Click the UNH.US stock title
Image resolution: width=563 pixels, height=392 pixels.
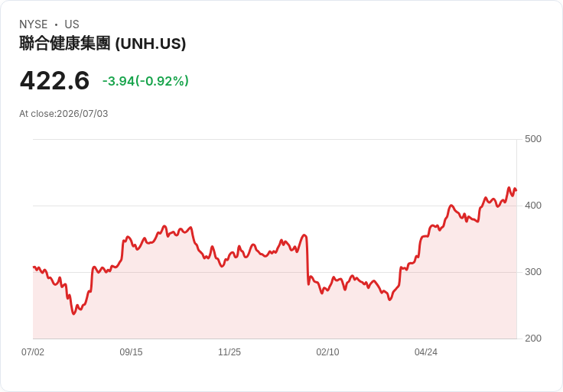pos(103,44)
